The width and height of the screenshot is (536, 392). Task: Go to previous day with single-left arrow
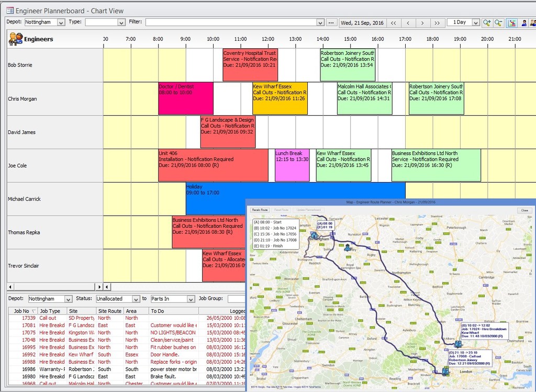click(408, 23)
